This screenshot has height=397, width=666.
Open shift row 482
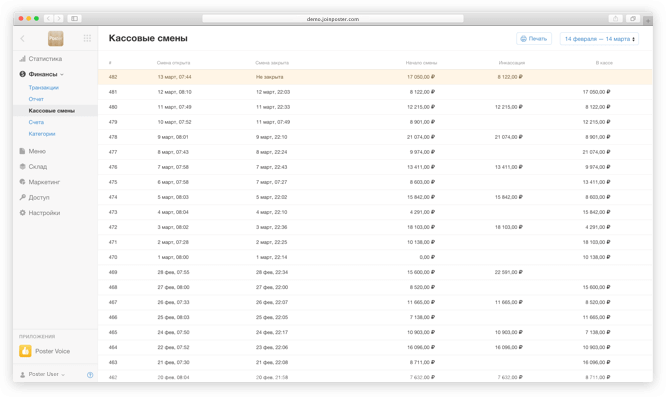click(x=375, y=77)
